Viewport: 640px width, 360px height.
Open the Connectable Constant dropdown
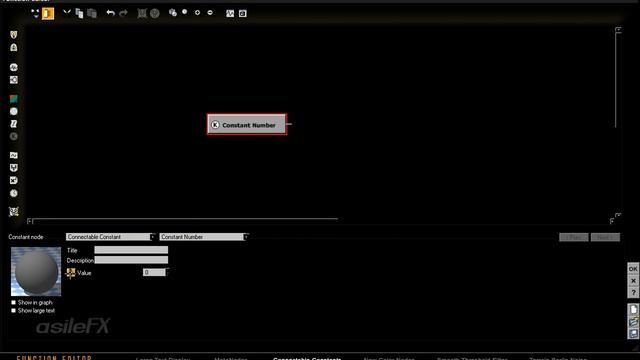tap(110, 237)
